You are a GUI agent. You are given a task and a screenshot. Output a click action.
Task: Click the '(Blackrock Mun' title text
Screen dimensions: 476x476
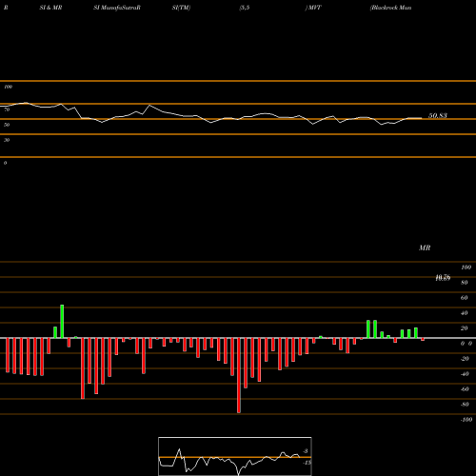click(390, 8)
